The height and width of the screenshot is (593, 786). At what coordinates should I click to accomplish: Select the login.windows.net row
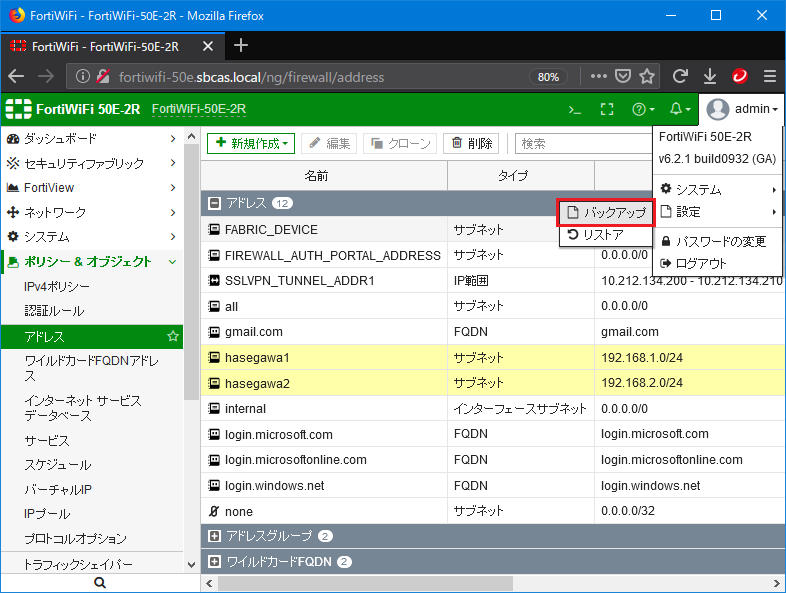pos(493,485)
